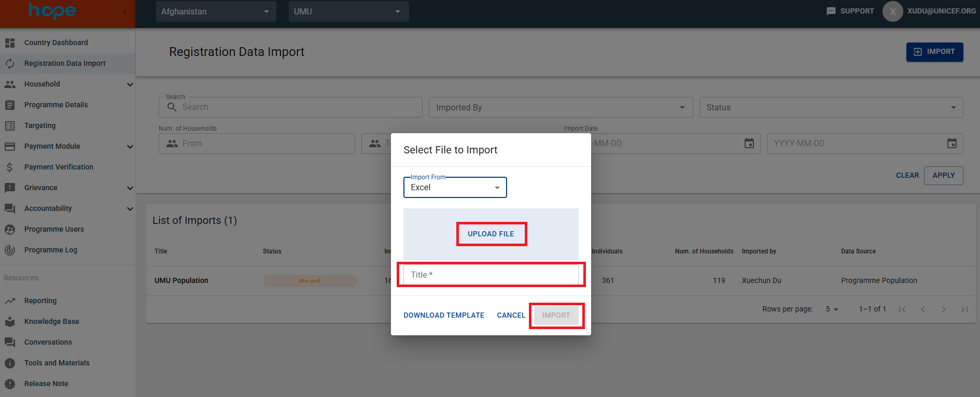Expand the Status filter dropdown
This screenshot has width=980, height=397.
click(x=831, y=107)
